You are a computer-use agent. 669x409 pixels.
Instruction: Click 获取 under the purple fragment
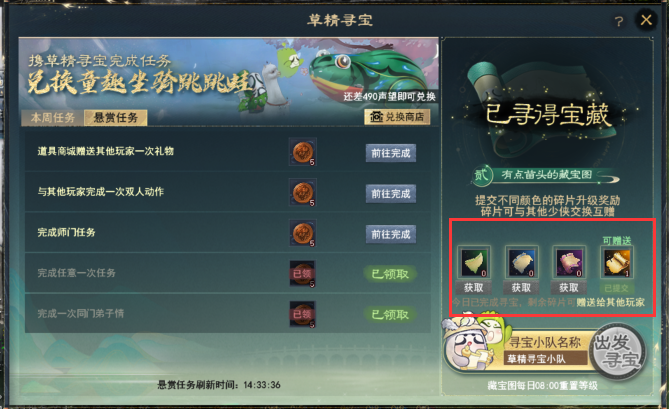click(569, 288)
